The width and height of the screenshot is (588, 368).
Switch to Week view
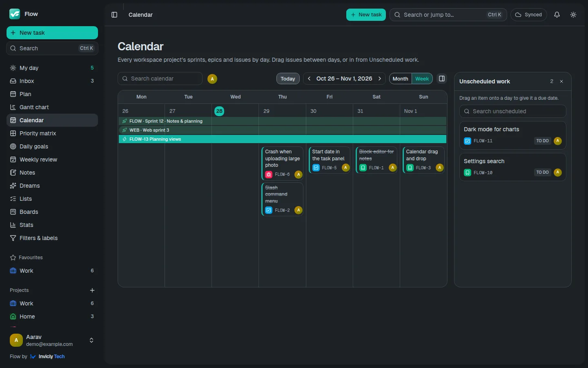coord(422,79)
